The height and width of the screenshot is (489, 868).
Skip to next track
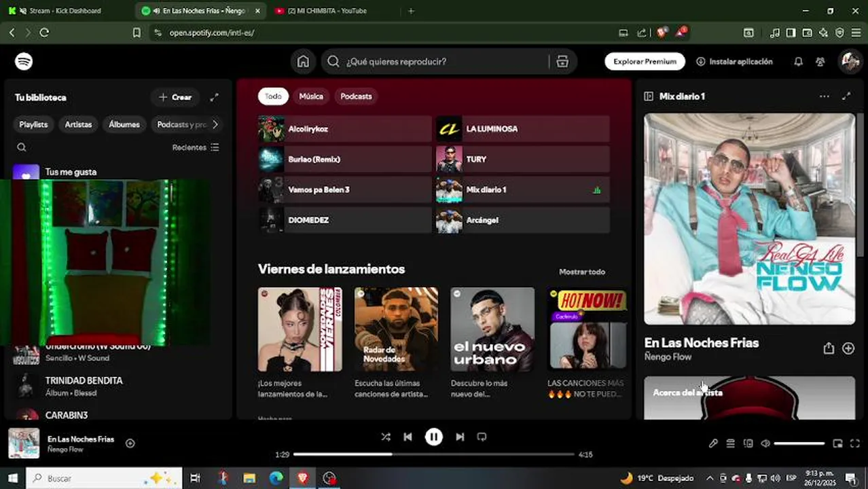pos(460,437)
